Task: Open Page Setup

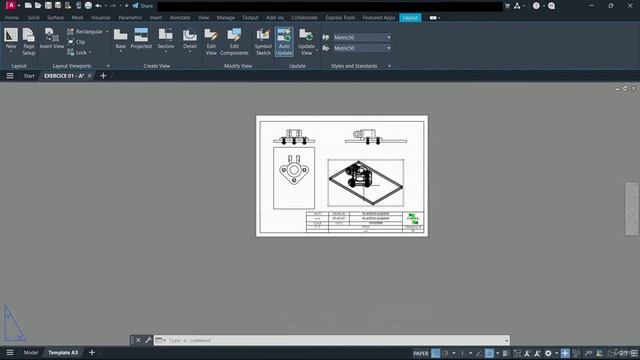Action: point(29,41)
